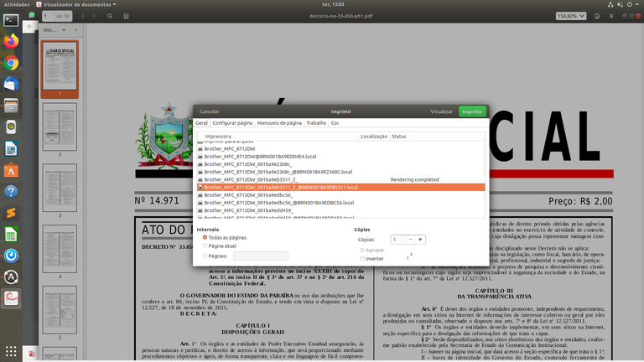Click the page number field showing 1
Screen dimensions: 644x362
pyautogui.click(x=48, y=16)
